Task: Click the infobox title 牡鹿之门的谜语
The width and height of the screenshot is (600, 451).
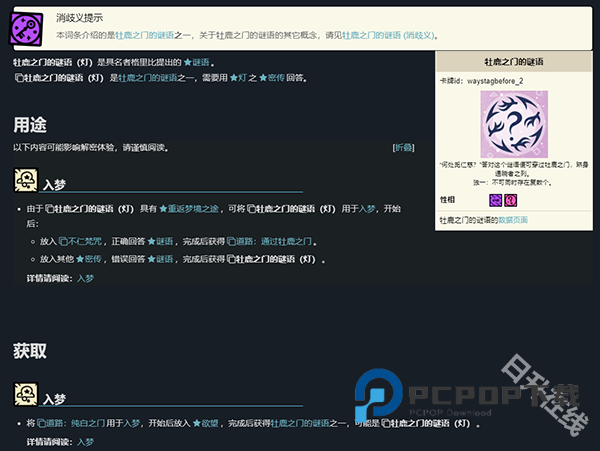Action: pos(514,62)
